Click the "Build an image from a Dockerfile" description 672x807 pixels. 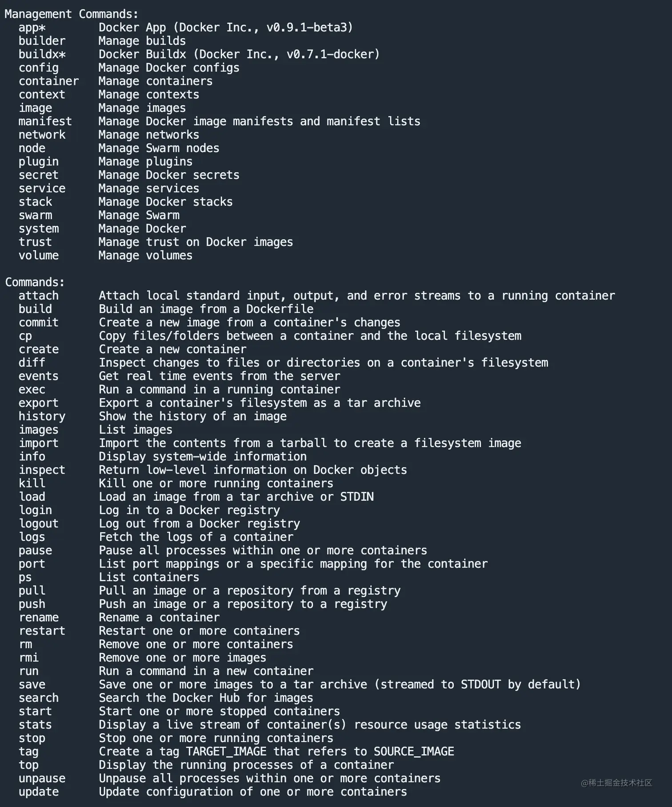pos(206,309)
